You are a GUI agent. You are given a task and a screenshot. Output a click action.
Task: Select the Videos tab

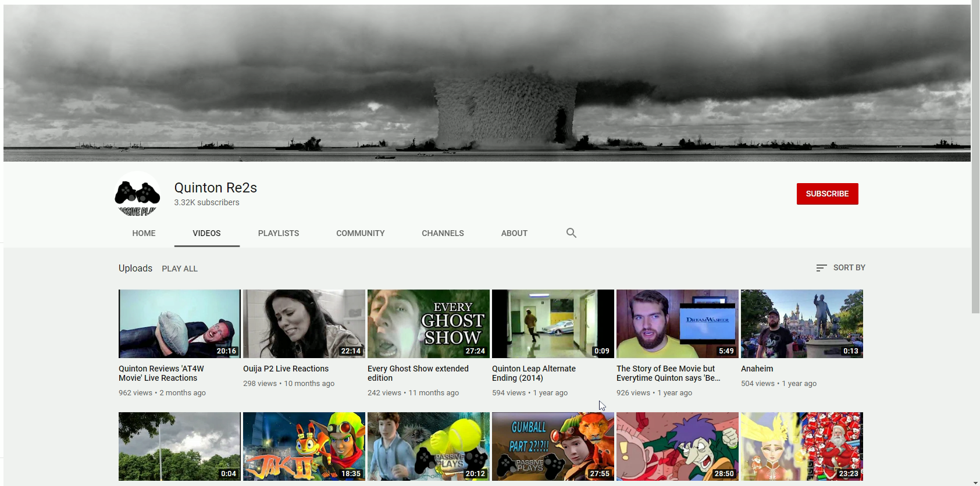click(206, 233)
